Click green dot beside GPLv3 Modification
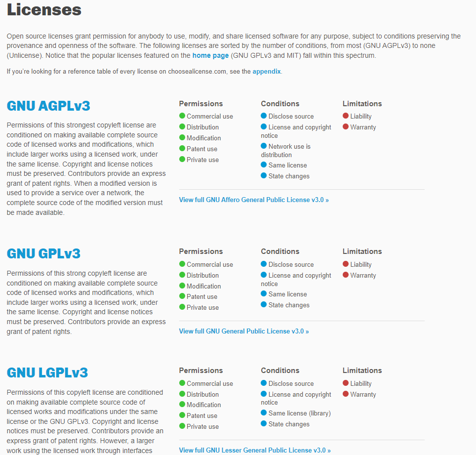Image resolution: width=476 pixels, height=455 pixels. click(x=182, y=286)
